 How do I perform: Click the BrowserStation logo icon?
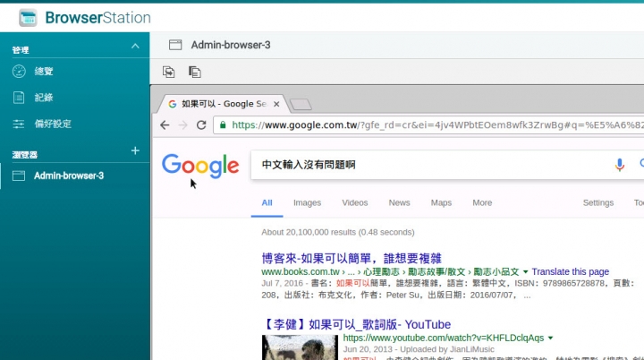(x=28, y=18)
